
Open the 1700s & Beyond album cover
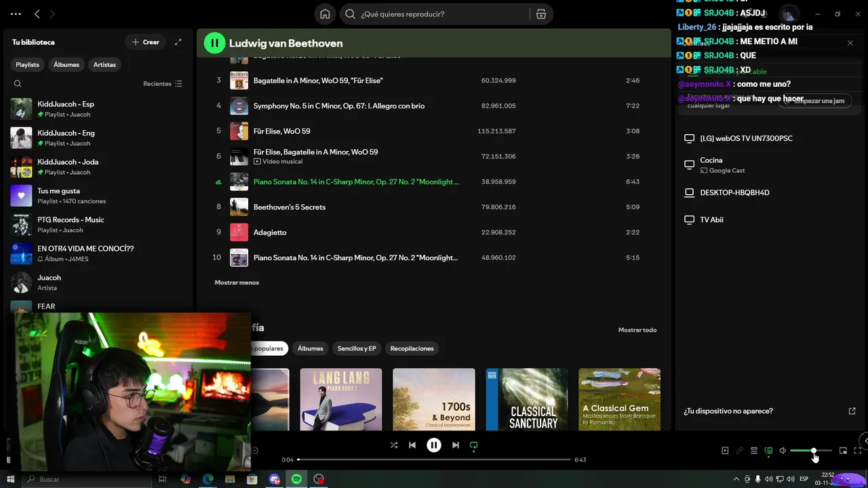434,399
